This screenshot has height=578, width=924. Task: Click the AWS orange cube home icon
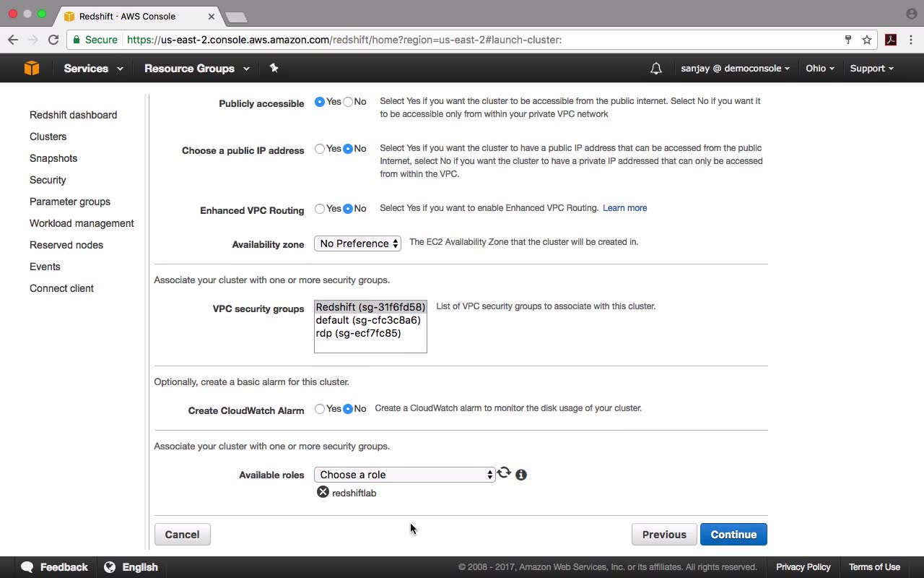[32, 68]
